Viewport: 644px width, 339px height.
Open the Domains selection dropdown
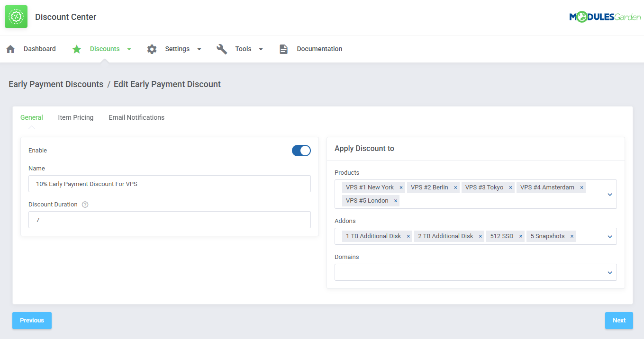point(609,272)
